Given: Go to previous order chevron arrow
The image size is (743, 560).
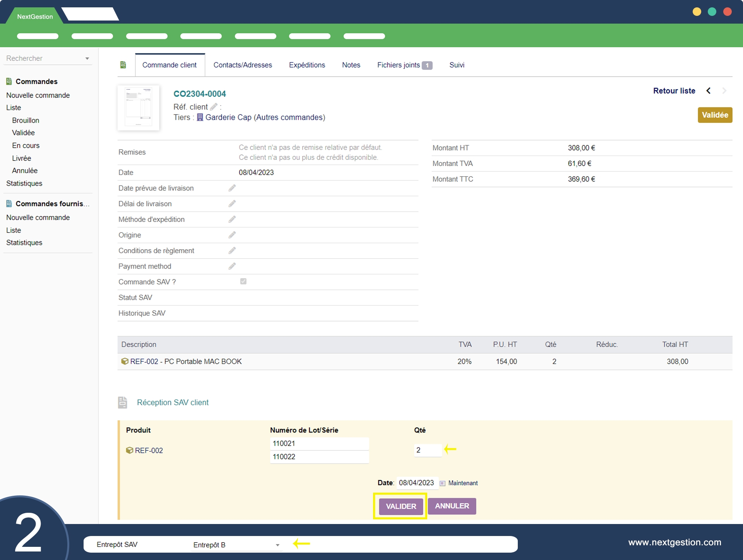Looking at the screenshot, I should click(709, 91).
